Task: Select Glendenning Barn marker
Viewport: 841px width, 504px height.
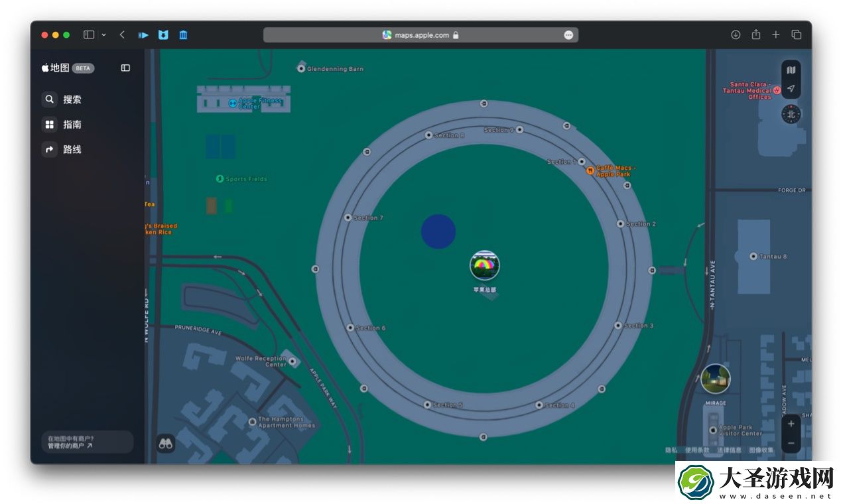Action: click(x=301, y=68)
